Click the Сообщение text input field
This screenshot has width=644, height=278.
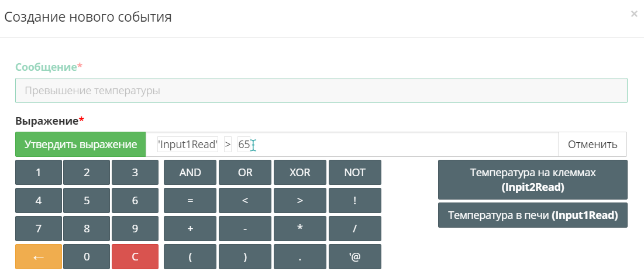[321, 91]
